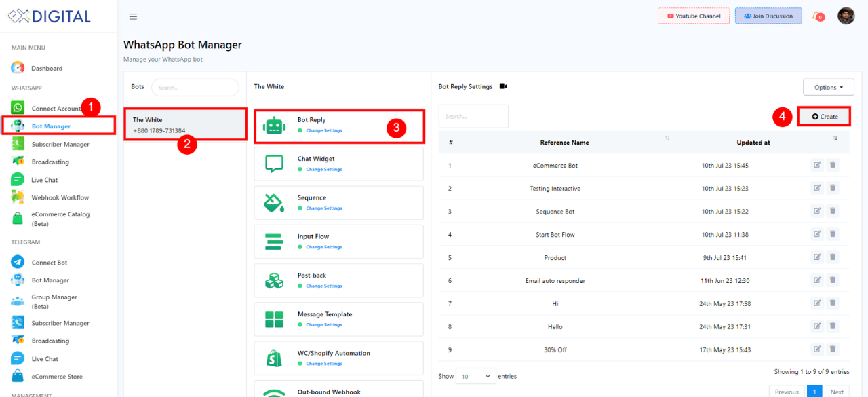This screenshot has width=868, height=397.
Task: Delete the Start Bot Flow entry
Action: click(x=833, y=234)
